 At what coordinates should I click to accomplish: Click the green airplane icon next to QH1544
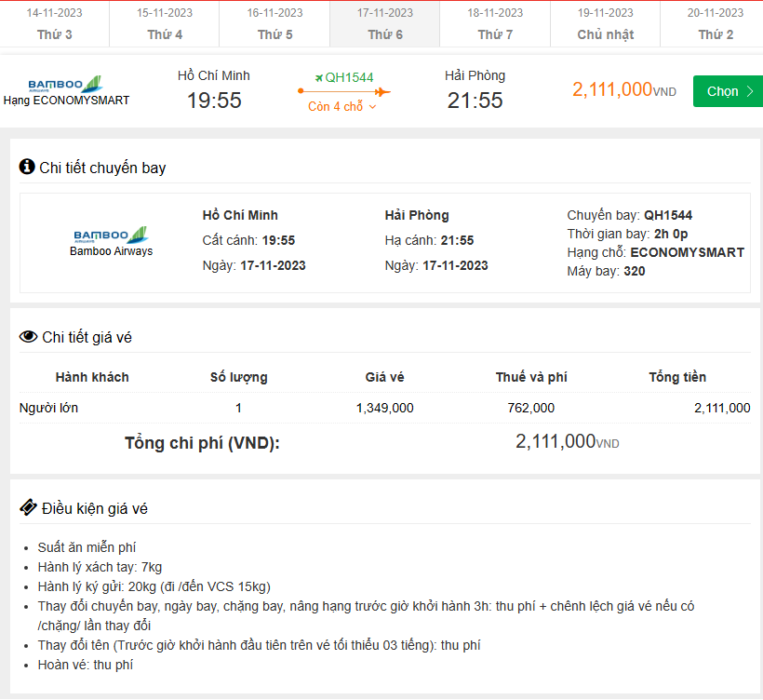[318, 77]
